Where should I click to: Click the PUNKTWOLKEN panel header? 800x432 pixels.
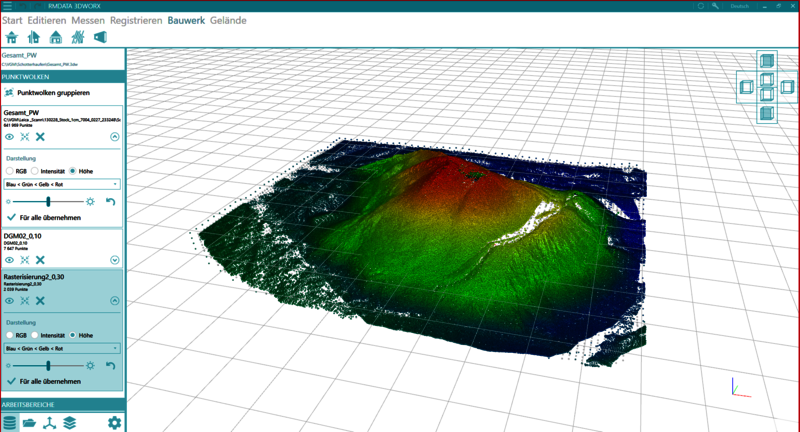(x=62, y=77)
